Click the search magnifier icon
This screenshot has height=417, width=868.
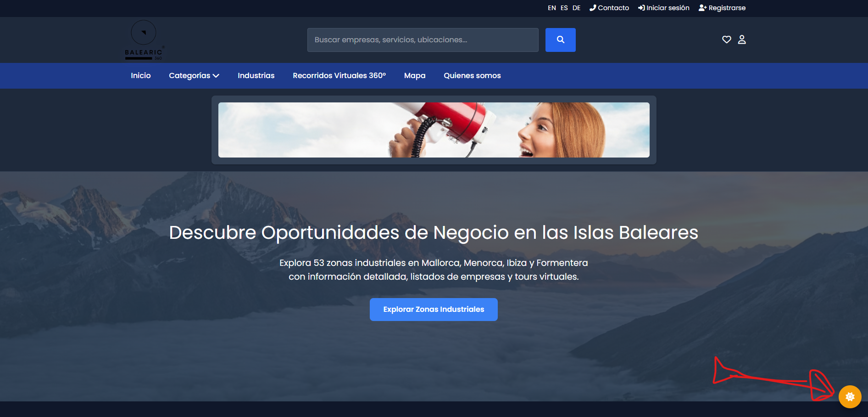point(560,40)
